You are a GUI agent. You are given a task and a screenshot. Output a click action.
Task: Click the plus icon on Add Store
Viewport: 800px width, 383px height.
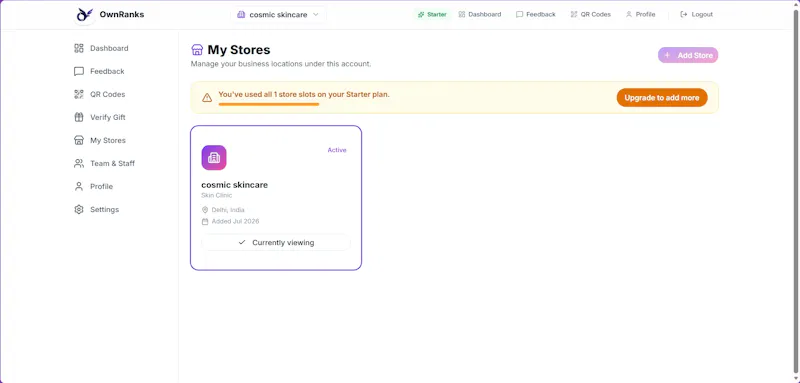coord(667,55)
